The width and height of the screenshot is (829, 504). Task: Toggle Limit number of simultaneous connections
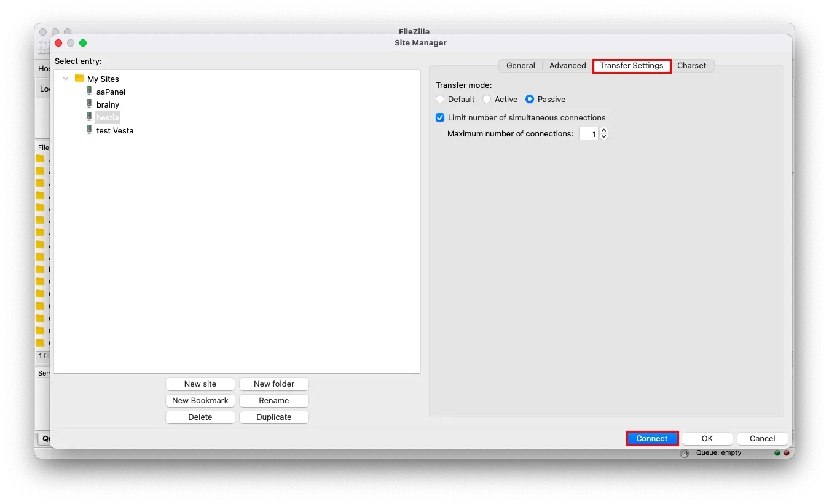(440, 117)
